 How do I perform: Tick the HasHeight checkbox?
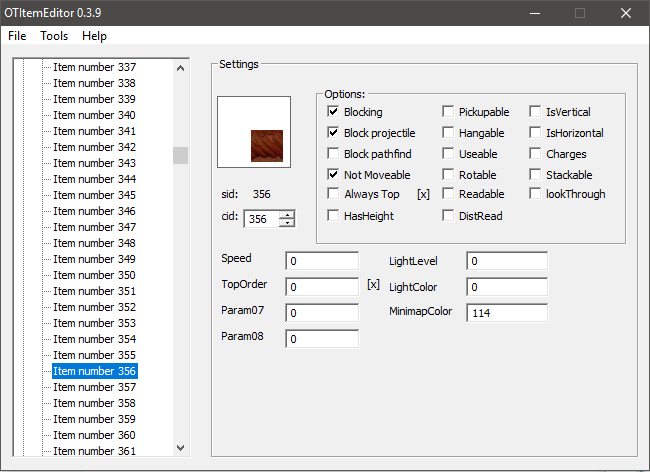pos(333,215)
